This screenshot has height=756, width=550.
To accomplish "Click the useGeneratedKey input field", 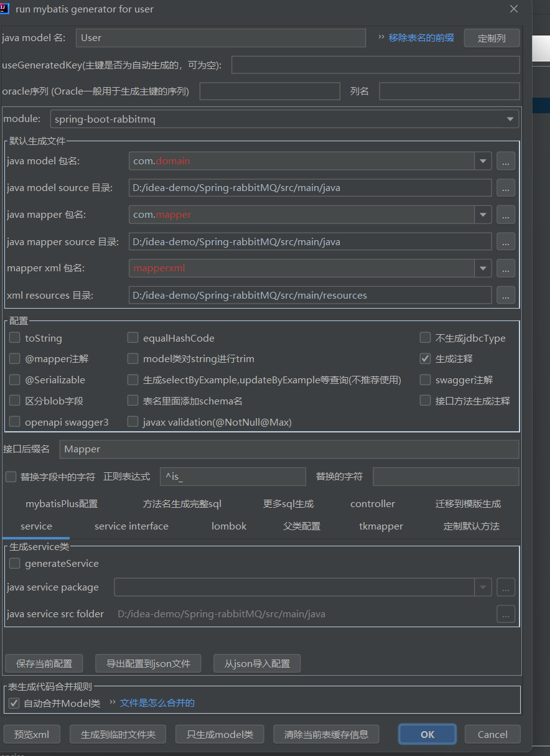I will tap(375, 65).
